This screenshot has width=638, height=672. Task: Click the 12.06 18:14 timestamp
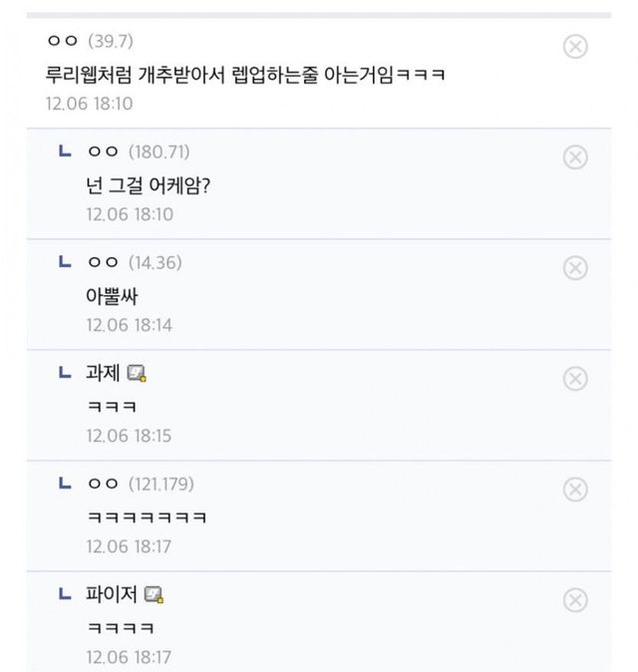(x=130, y=325)
